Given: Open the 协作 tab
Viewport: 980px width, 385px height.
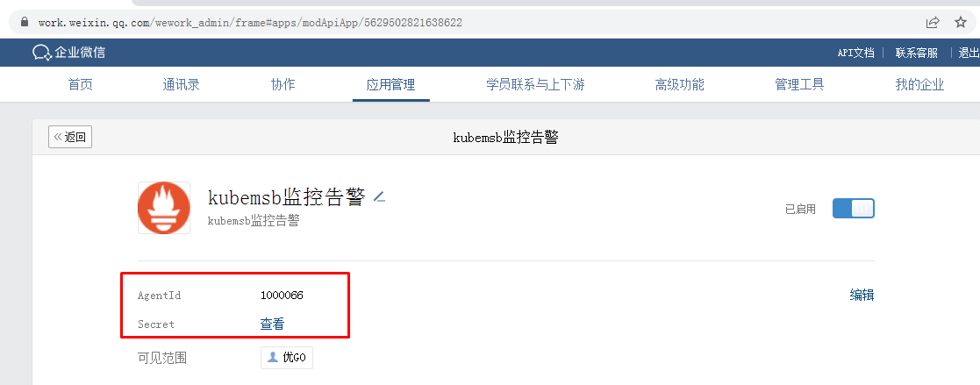Looking at the screenshot, I should pos(283,85).
